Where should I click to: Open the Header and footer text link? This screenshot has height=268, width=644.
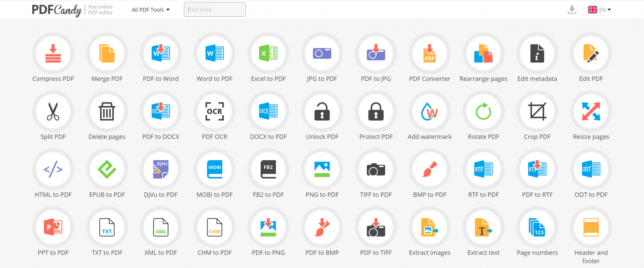[591, 257]
